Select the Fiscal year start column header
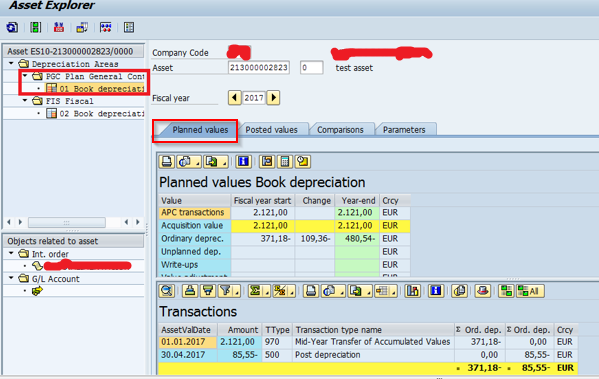Viewport: 599px width, 379px height. (x=262, y=201)
